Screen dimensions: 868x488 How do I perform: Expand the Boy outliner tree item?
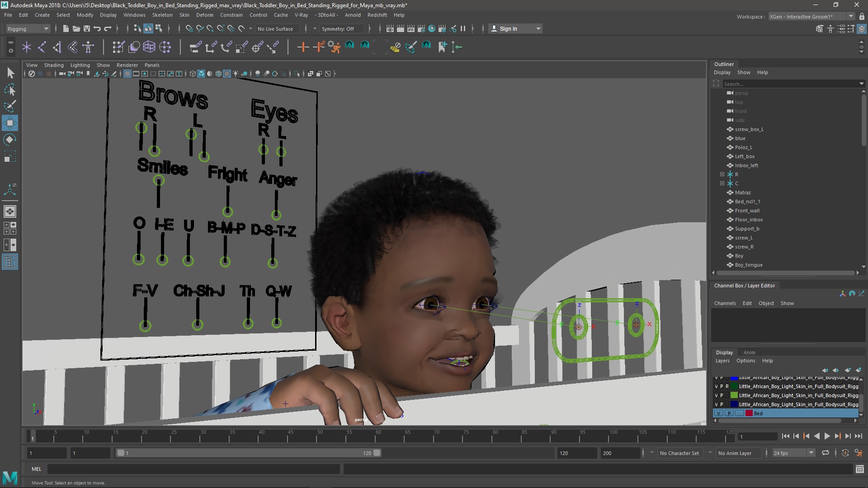pyautogui.click(x=721, y=256)
